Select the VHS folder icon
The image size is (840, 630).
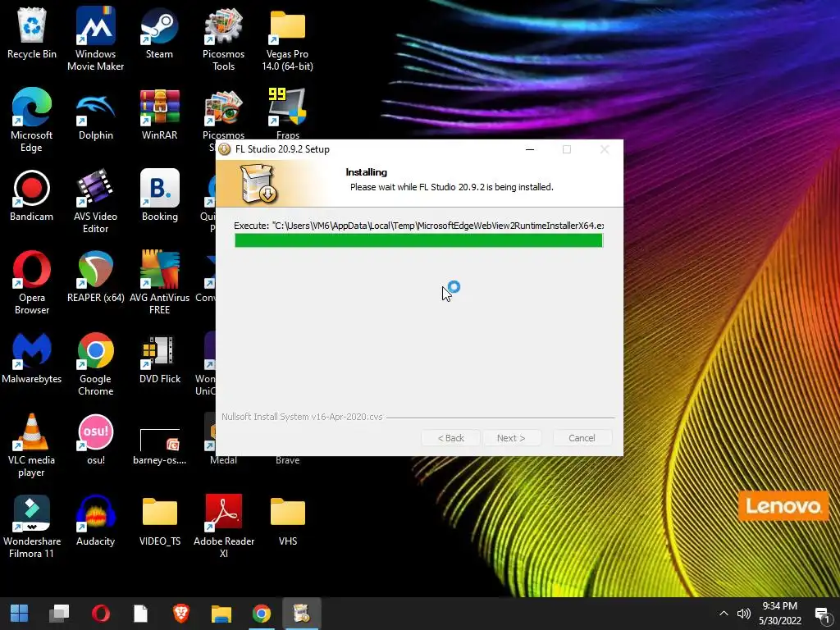287,521
